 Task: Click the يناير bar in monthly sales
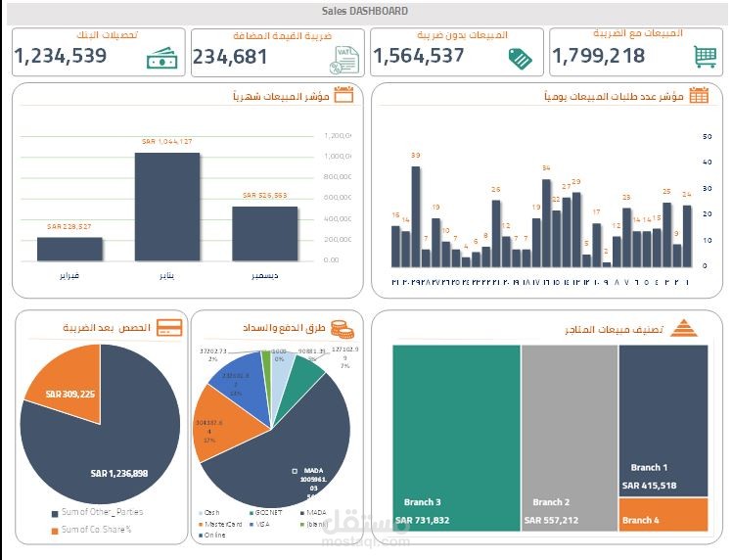[x=167, y=207]
